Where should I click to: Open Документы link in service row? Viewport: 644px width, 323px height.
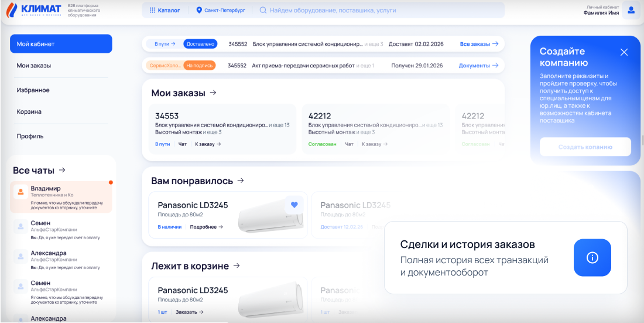[478, 66]
